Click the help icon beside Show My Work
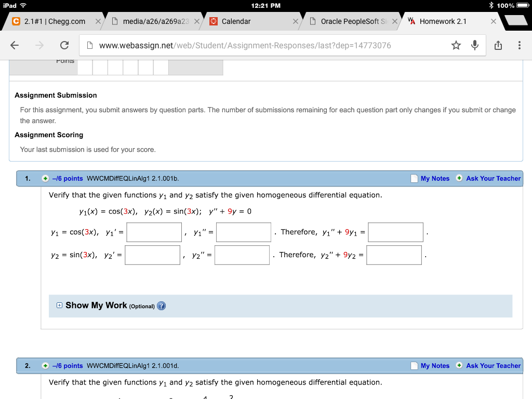The width and height of the screenshot is (532, 399). point(161,306)
